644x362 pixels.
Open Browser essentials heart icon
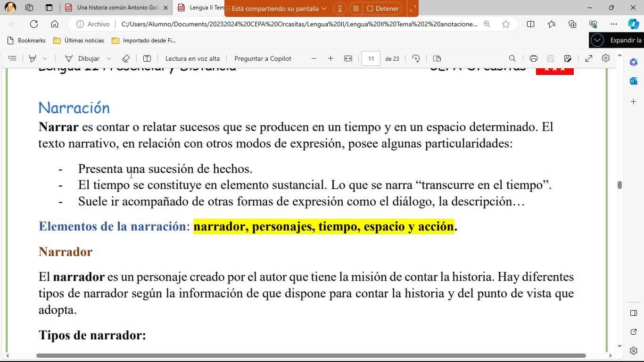(x=593, y=24)
